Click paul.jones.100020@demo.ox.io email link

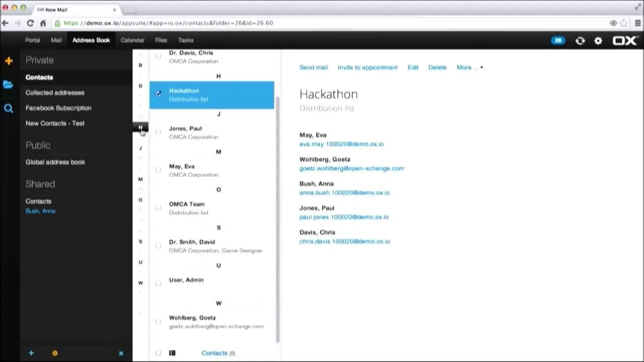[x=344, y=217]
